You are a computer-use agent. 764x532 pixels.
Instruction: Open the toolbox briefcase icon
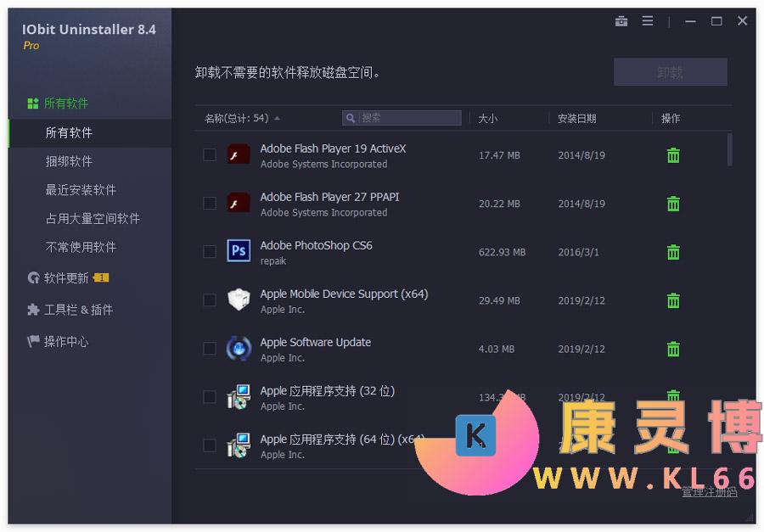(621, 21)
